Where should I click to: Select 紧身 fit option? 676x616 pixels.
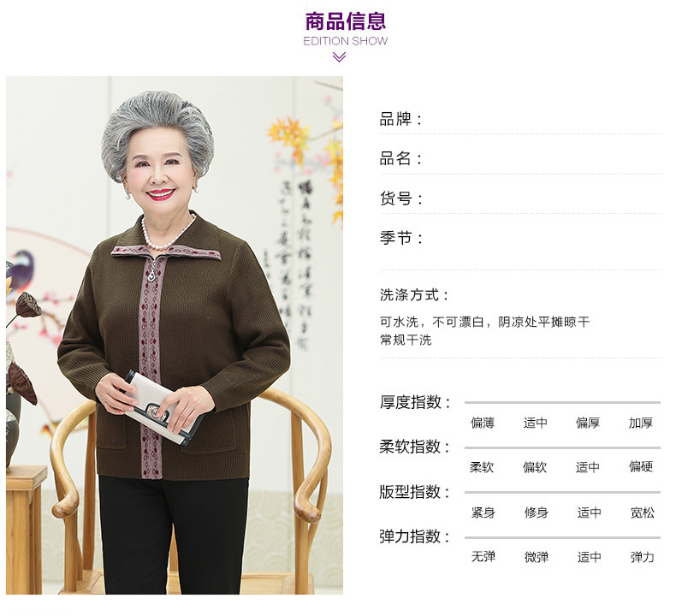[x=483, y=512]
